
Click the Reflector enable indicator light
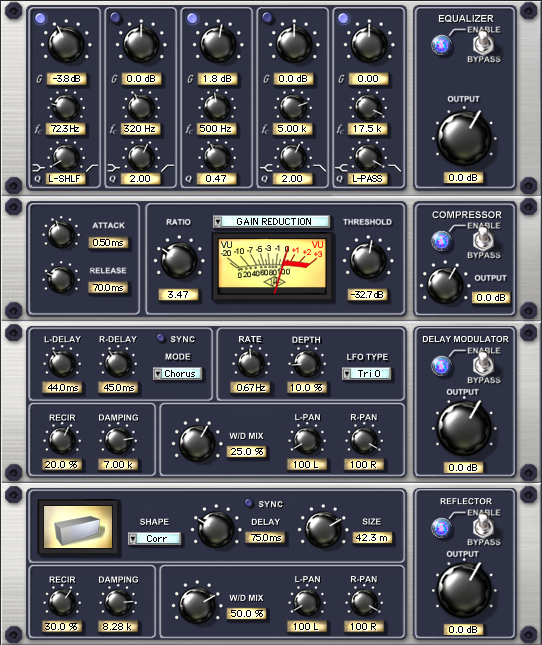441,528
